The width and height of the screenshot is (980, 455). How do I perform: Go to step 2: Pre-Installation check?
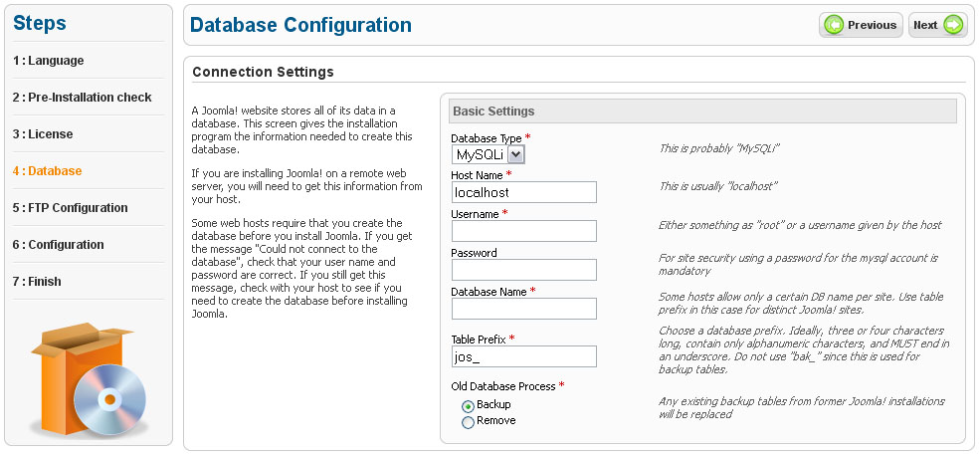pos(83,98)
